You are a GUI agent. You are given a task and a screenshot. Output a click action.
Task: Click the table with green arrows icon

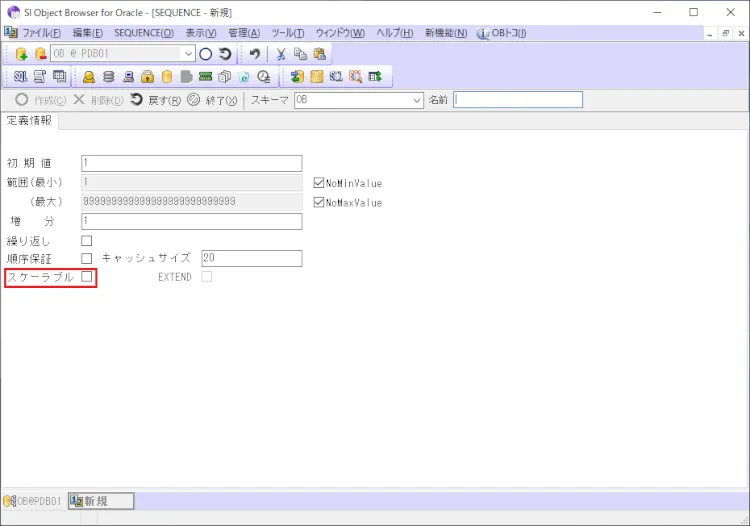coord(375,77)
